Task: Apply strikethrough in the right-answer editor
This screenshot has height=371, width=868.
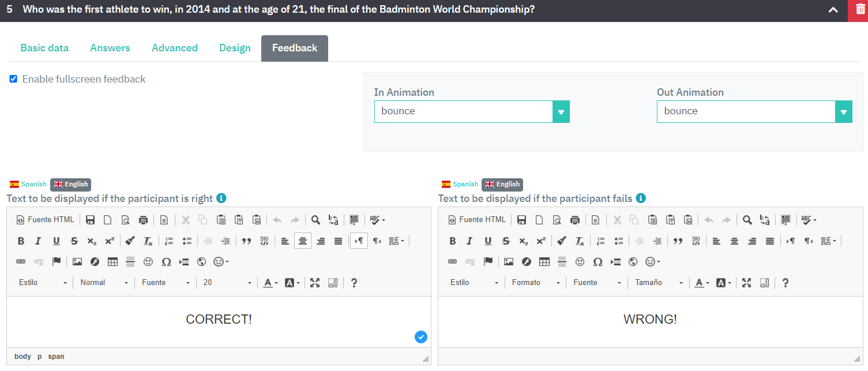Action: pyautogui.click(x=74, y=241)
